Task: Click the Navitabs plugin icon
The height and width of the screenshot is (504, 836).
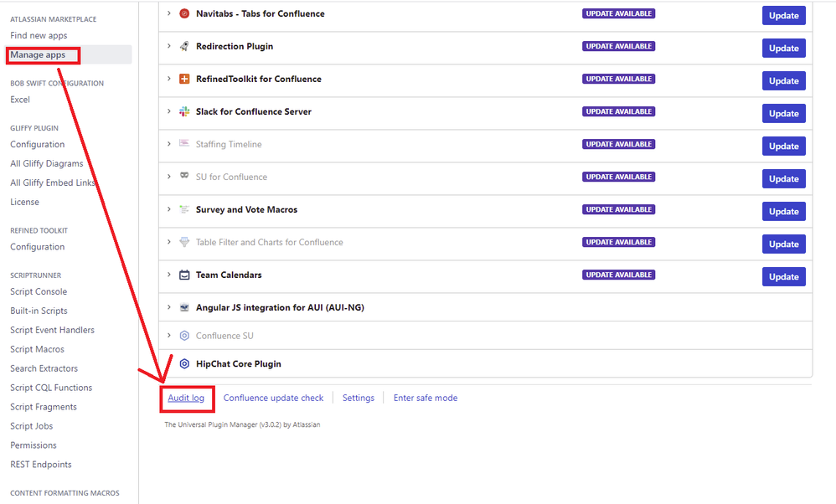Action: [x=184, y=13]
